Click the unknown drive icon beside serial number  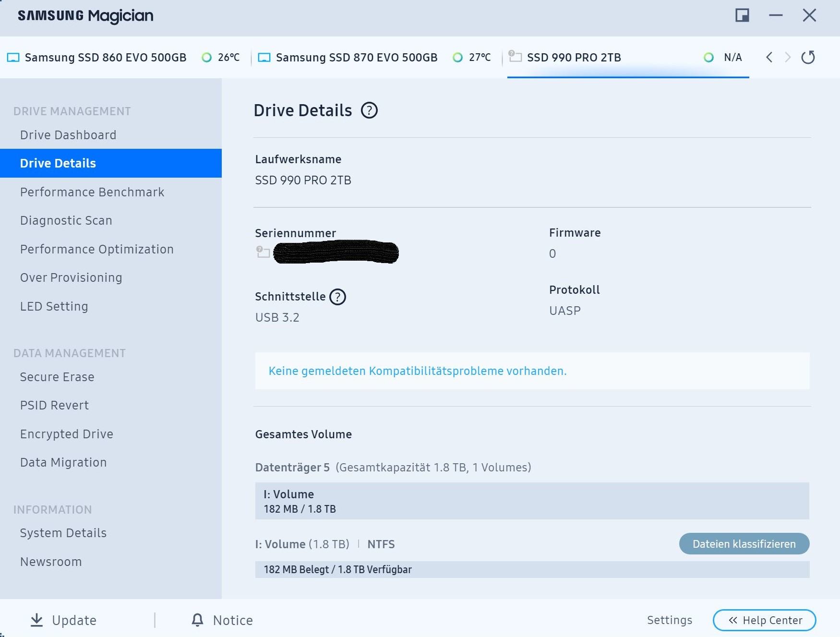263,252
